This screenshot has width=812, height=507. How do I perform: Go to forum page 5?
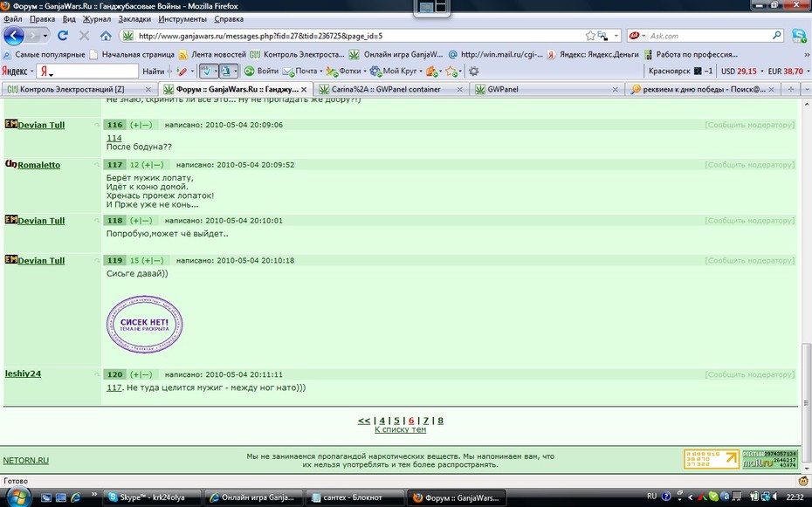tap(396, 421)
